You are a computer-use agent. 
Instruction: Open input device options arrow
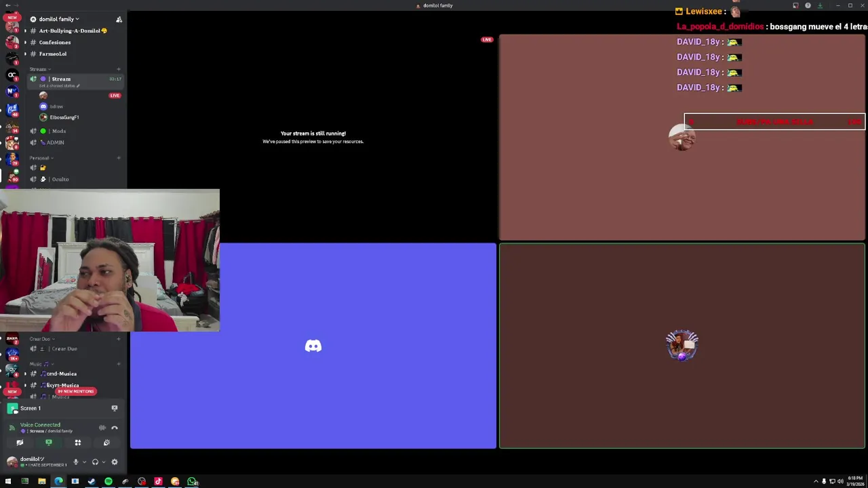pos(84,462)
